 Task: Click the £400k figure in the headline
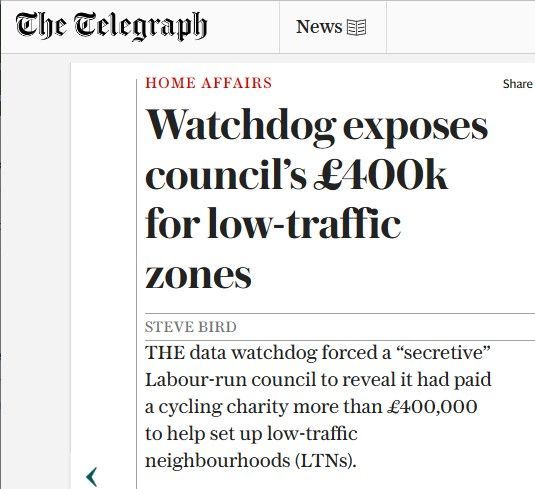[381, 174]
